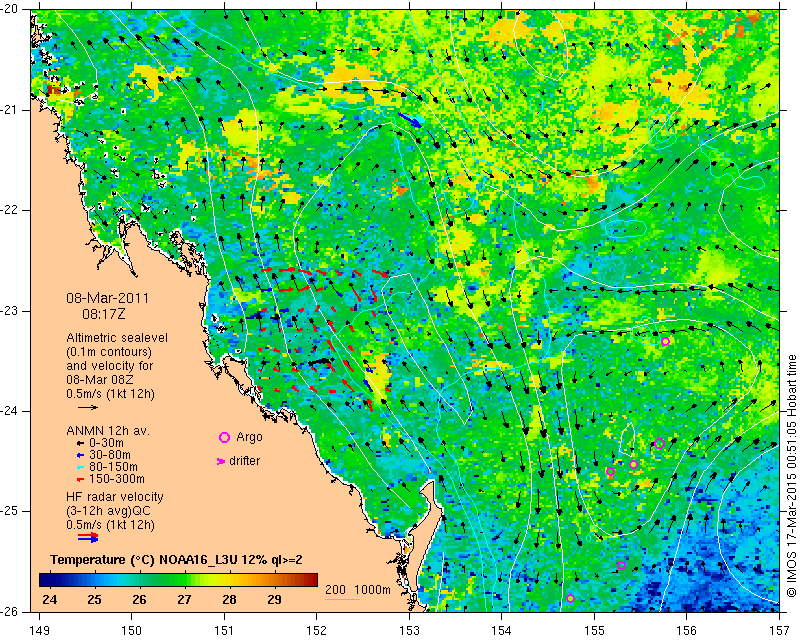Click the Argo legend circle icon
The height and width of the screenshot is (640, 800).
coord(224,437)
